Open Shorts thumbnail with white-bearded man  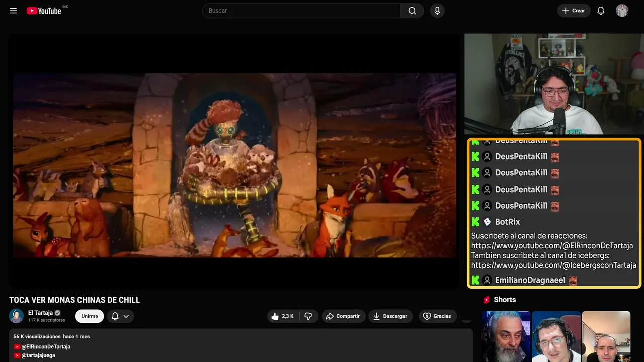point(506,336)
